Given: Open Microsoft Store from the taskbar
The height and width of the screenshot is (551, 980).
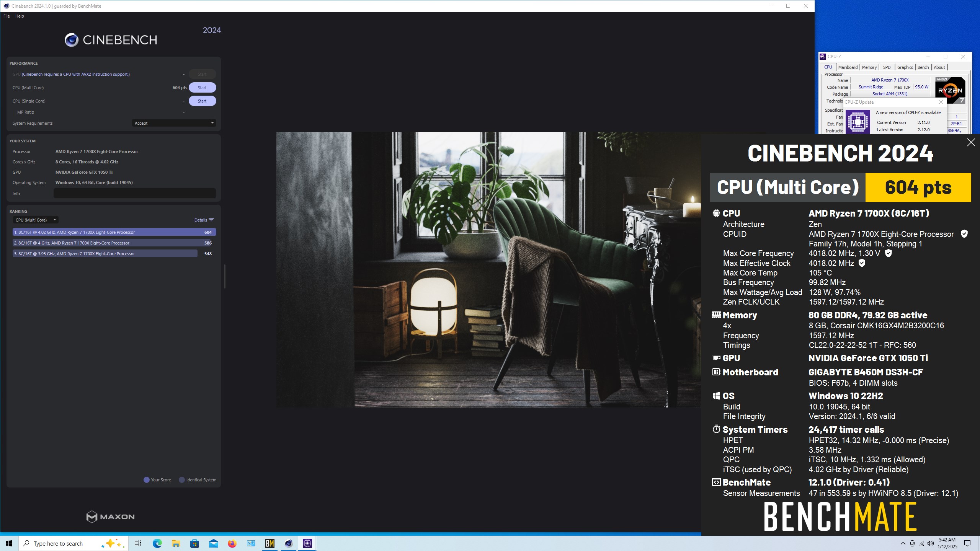Looking at the screenshot, I should 194,543.
